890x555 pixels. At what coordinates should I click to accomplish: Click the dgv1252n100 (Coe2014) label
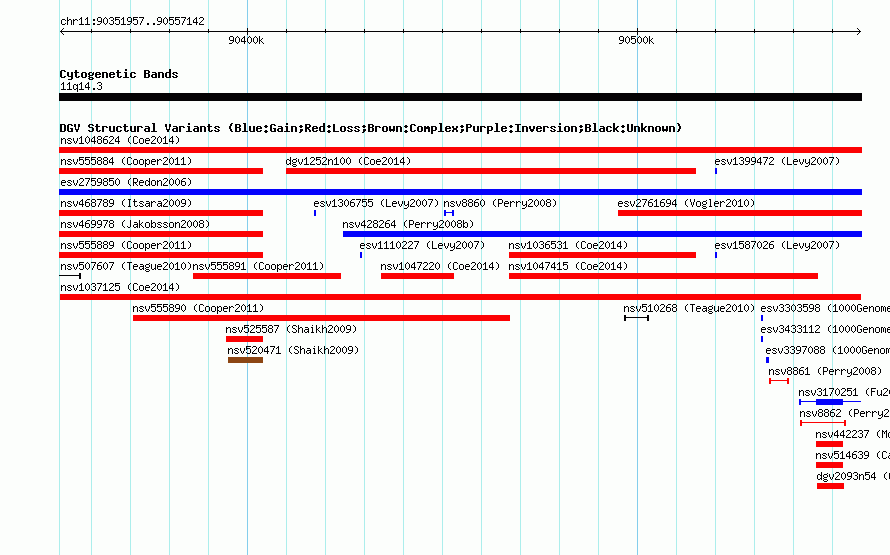click(x=348, y=162)
